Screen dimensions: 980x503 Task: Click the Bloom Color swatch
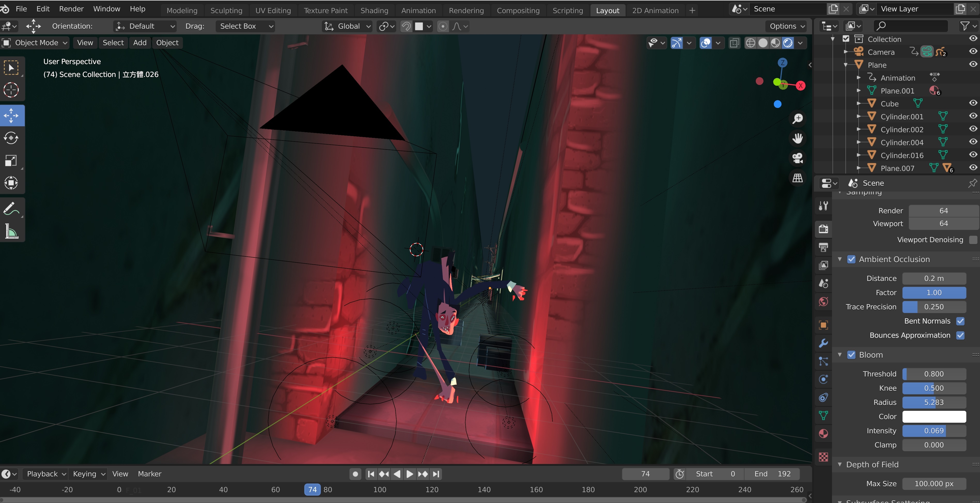click(934, 417)
